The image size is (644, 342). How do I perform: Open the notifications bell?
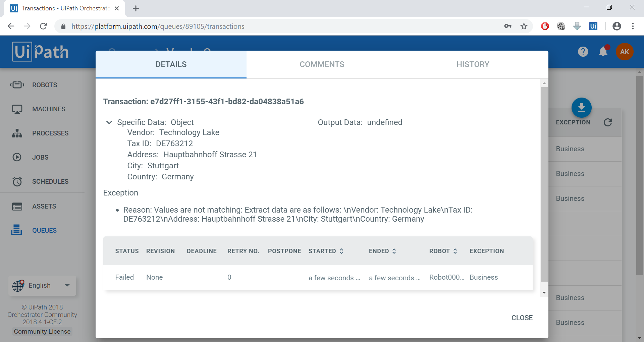tap(603, 51)
